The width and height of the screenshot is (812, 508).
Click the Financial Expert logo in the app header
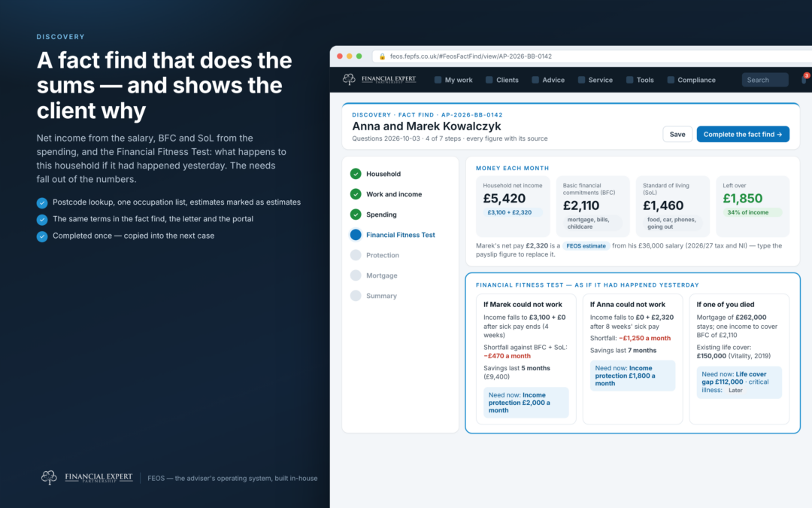(379, 79)
